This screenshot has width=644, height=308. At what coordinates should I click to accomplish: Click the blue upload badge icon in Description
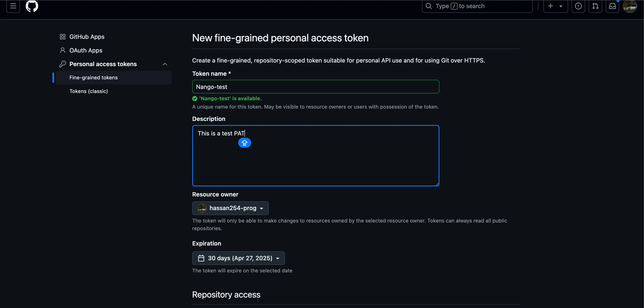pos(244,143)
